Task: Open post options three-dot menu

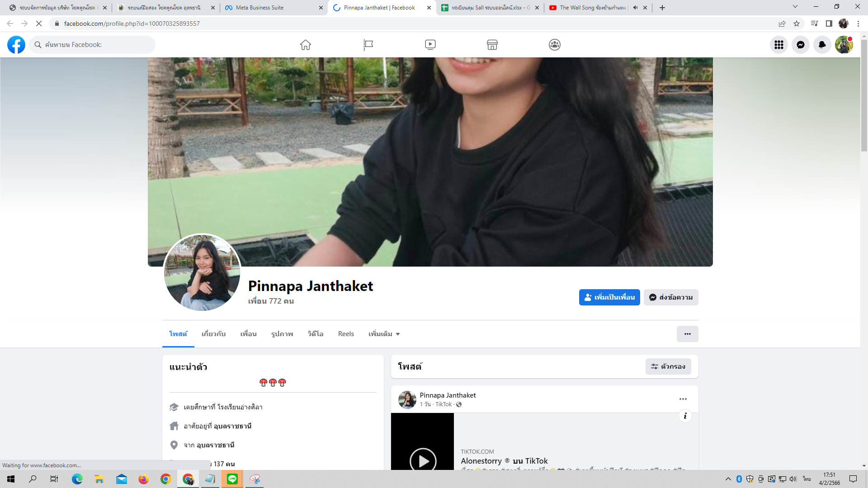Action: click(683, 399)
